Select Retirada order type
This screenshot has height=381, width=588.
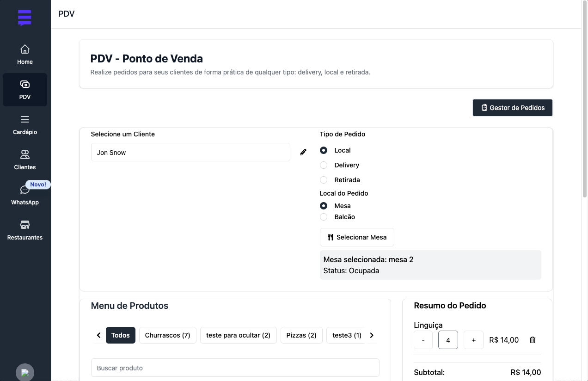(x=324, y=180)
